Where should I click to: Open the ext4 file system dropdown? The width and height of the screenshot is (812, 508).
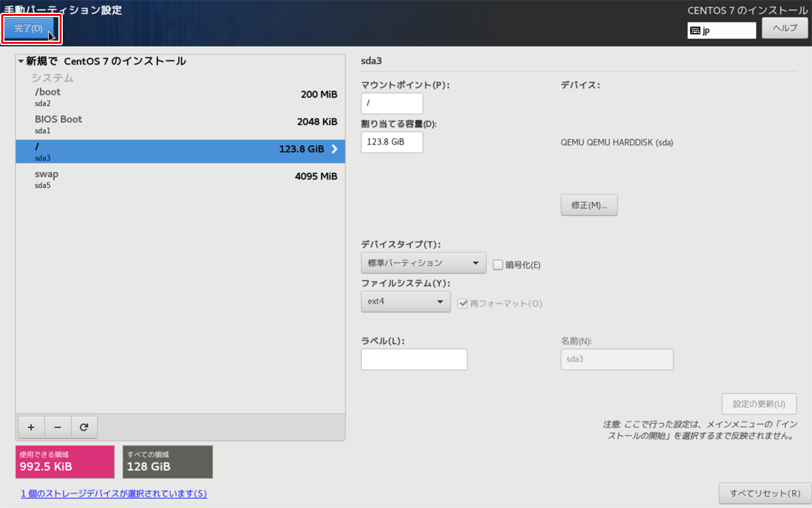point(405,301)
